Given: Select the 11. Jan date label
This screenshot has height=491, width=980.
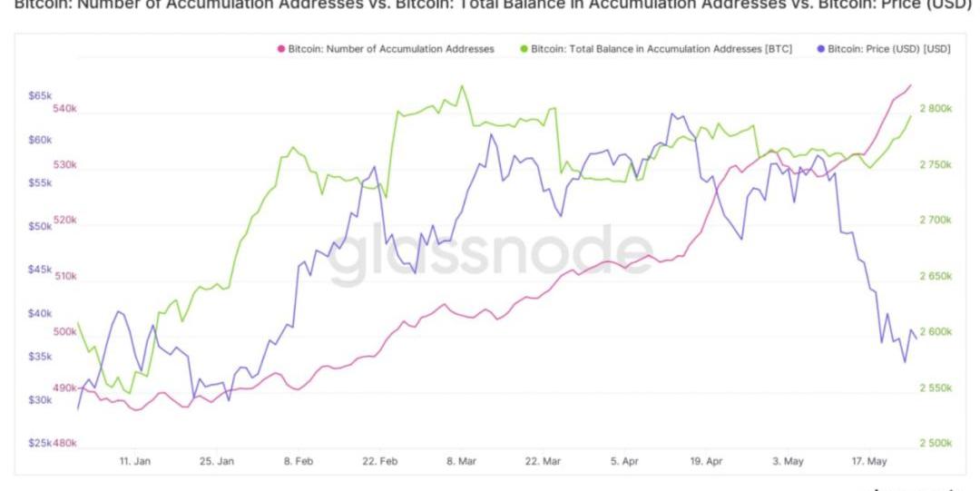Looking at the screenshot, I should (x=135, y=461).
